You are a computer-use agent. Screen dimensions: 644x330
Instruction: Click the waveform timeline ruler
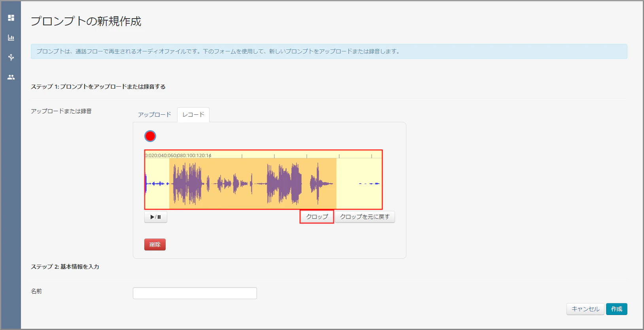pos(263,155)
